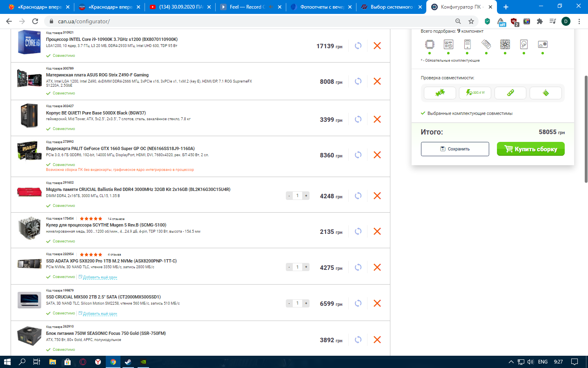The width and height of the screenshot is (588, 368).
Task: Click 'Добавить ещё один' under ADATA SSD
Action: pos(100,277)
